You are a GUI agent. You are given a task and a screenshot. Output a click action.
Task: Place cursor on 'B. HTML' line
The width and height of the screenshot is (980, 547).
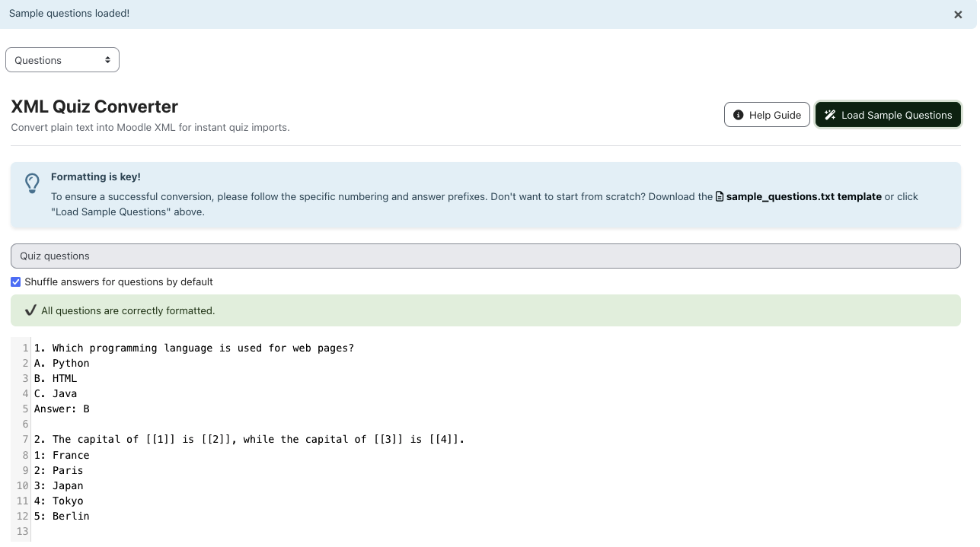tap(56, 378)
